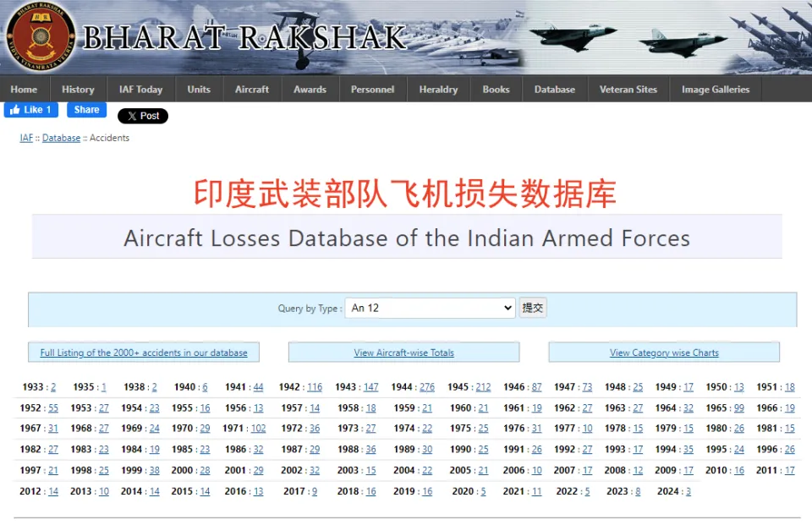Viewport: 812px width, 525px height.
Task: Open the 1942 accidents count 116
Action: (315, 387)
